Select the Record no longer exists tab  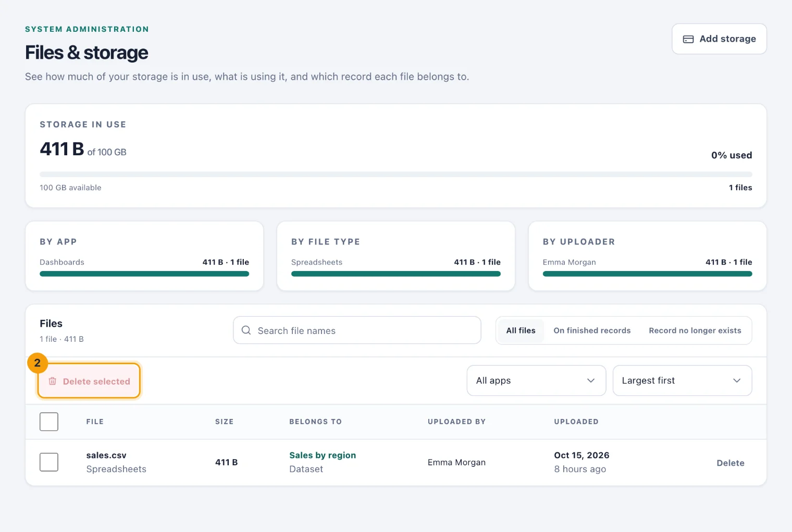pos(695,330)
